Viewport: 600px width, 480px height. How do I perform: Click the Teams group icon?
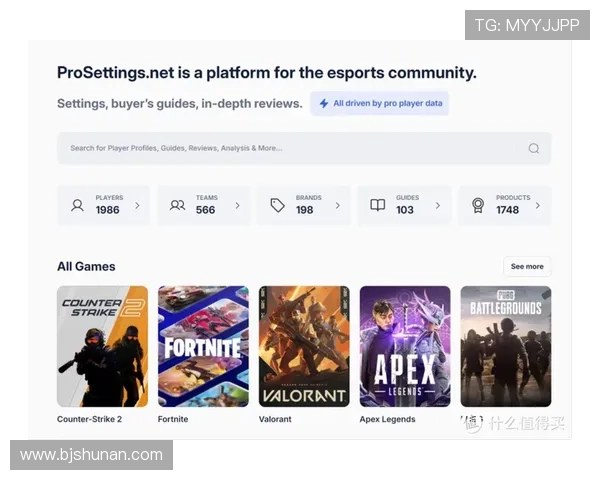coord(177,205)
